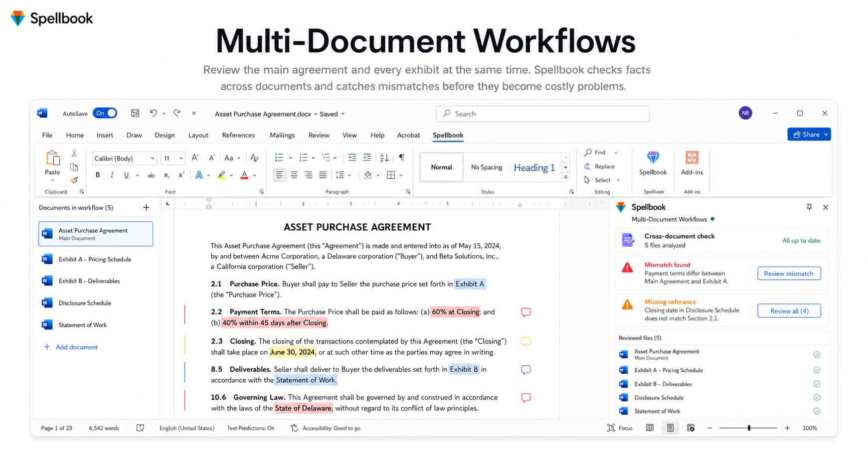Open the Add-ins ribbon button

click(692, 163)
